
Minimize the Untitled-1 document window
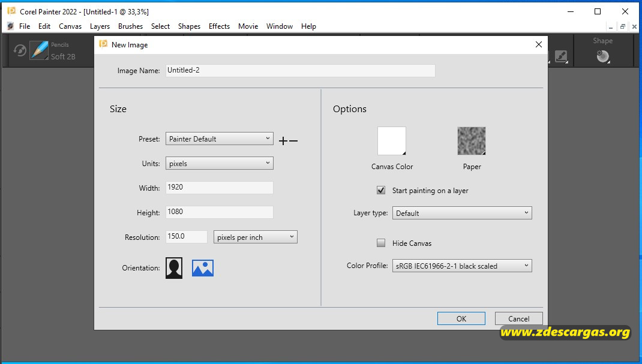pyautogui.click(x=611, y=27)
